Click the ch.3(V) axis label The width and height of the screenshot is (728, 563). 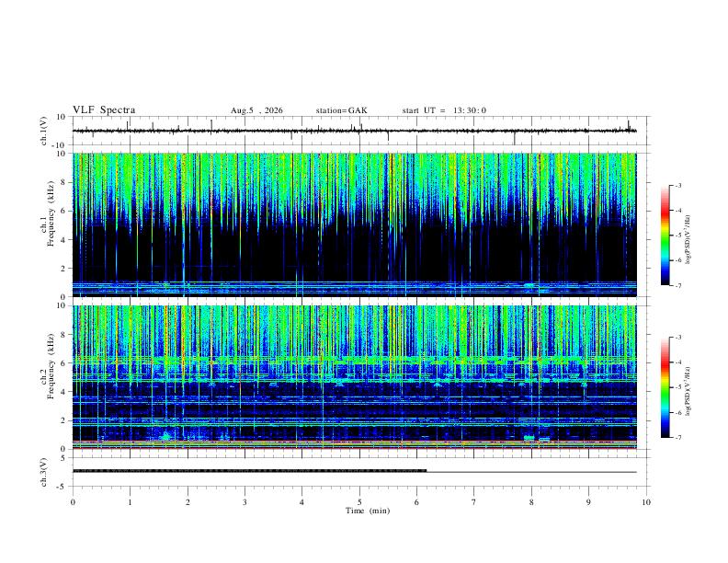(x=43, y=473)
